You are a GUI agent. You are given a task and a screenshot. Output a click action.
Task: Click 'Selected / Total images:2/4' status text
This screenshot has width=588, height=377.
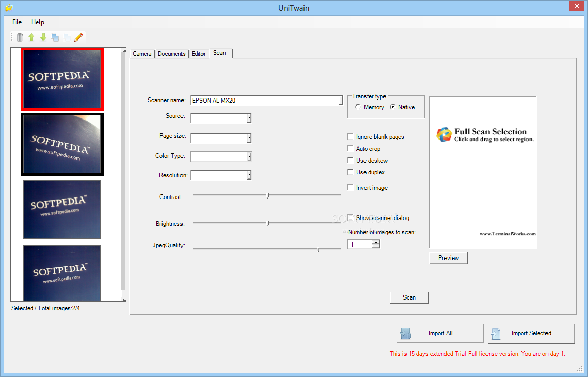point(46,308)
